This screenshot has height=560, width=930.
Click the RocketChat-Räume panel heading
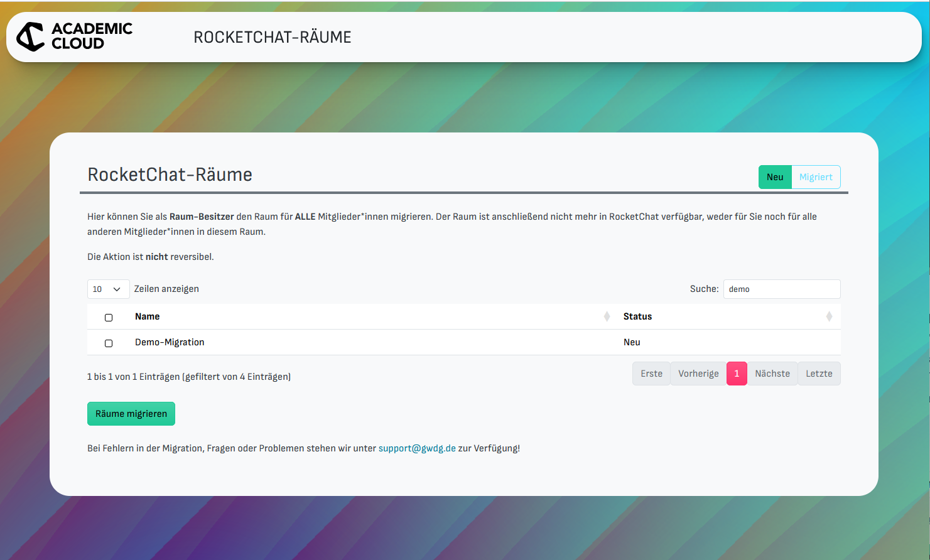click(170, 175)
